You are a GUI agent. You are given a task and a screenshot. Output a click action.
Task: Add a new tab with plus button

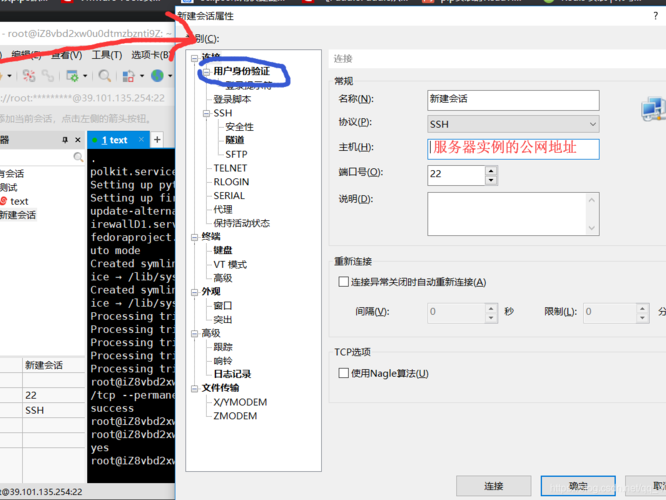tap(157, 139)
